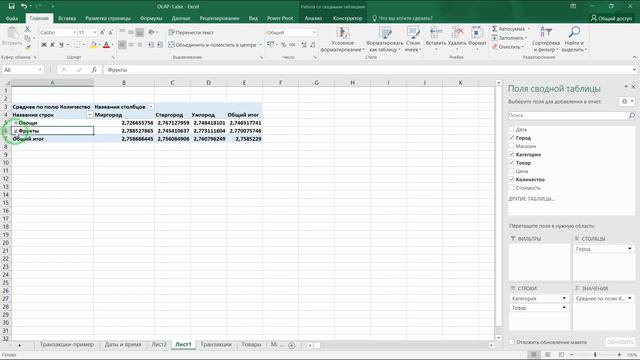Uncheck the Город field checkbox
Viewport: 640px width, 360px height.
[x=511, y=138]
